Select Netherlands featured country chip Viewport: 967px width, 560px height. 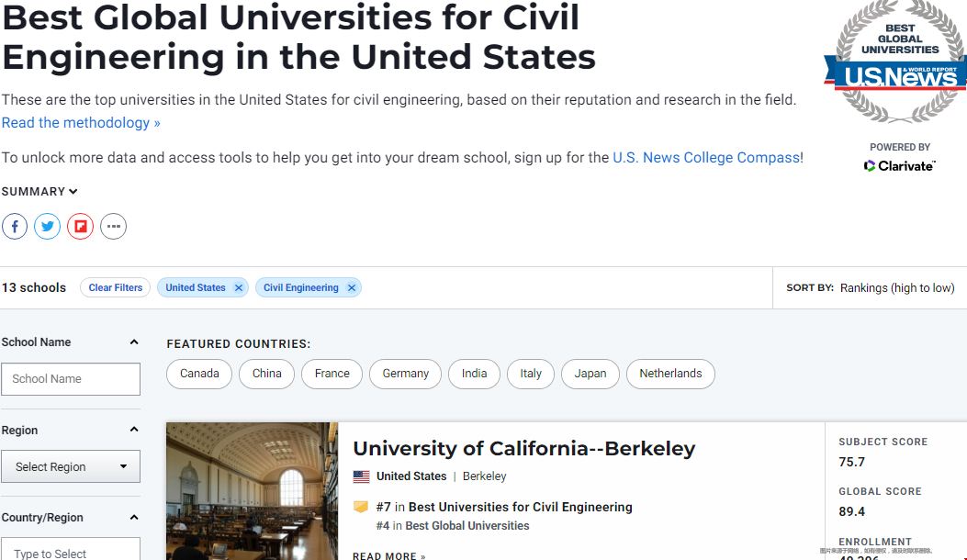(670, 374)
